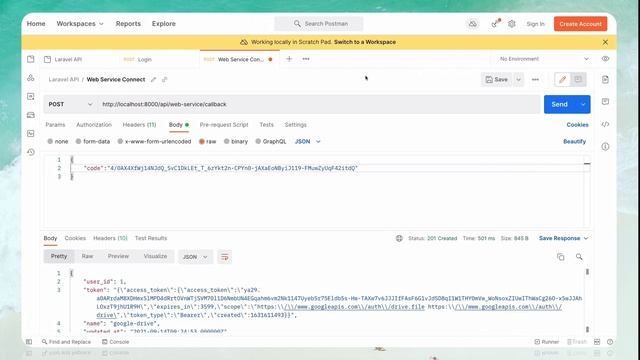Viewport: 640px width, 360px height.
Task: Open the Test Results tab
Action: [151, 238]
